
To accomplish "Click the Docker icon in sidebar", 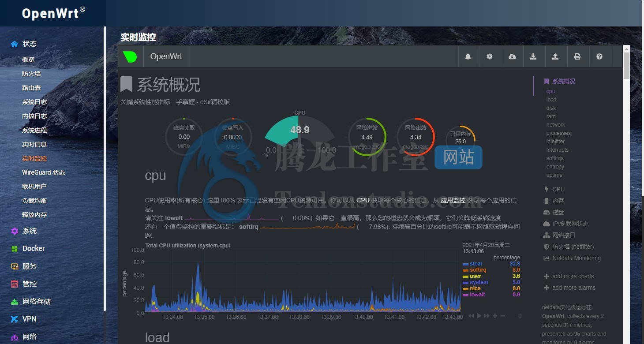I will pyautogui.click(x=15, y=249).
